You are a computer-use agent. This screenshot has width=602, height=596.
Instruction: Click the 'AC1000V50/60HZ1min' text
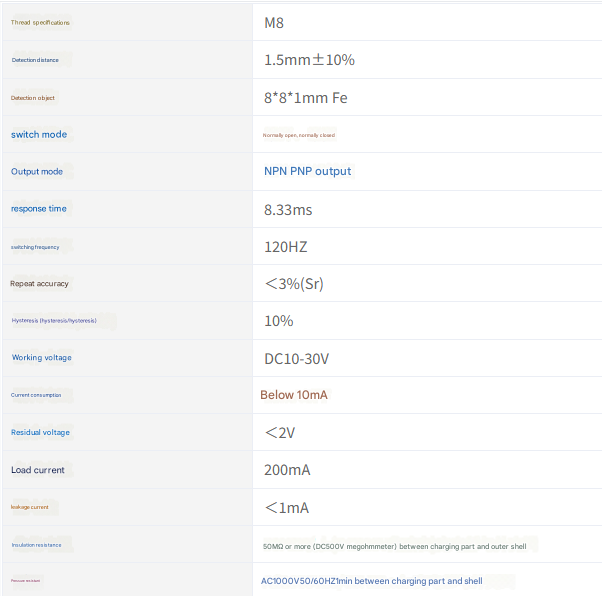coord(311,581)
